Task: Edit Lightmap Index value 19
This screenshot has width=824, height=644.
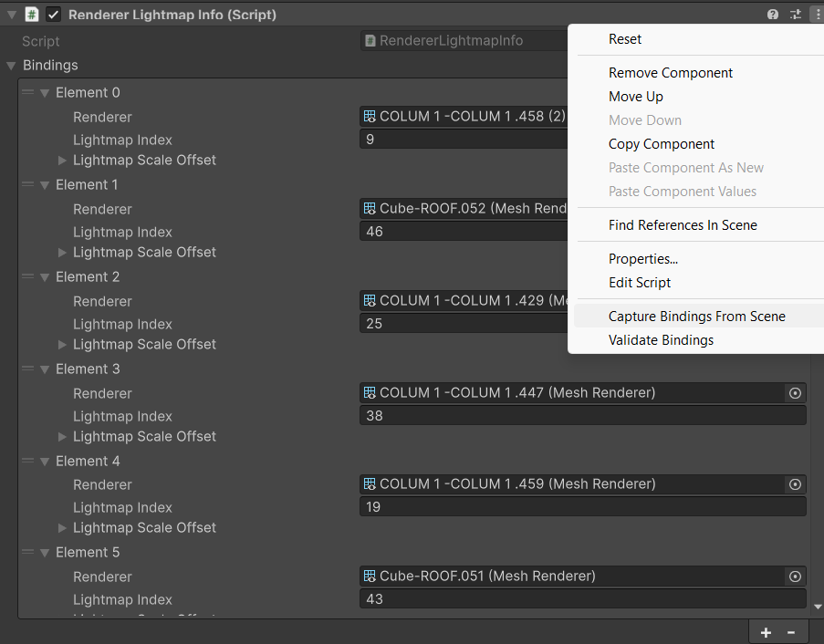Action: tap(583, 507)
